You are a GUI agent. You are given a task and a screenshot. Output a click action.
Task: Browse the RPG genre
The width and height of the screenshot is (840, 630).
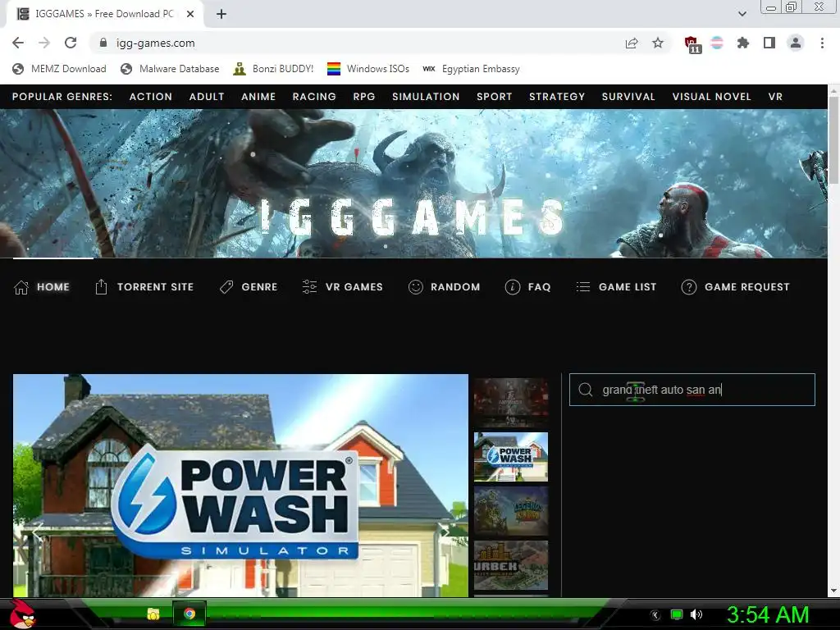363,97
